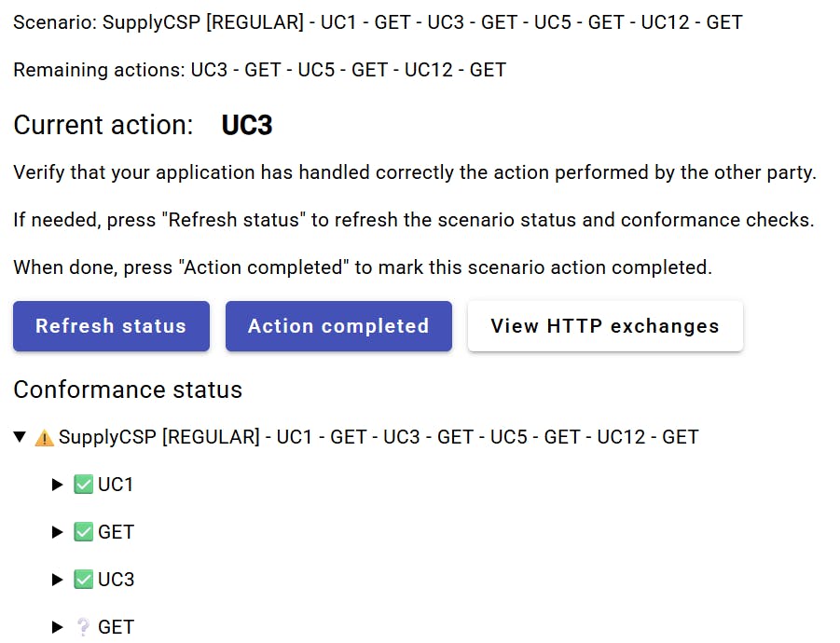Click the green checkmark icon next to UC1
840x643 pixels.
point(83,485)
